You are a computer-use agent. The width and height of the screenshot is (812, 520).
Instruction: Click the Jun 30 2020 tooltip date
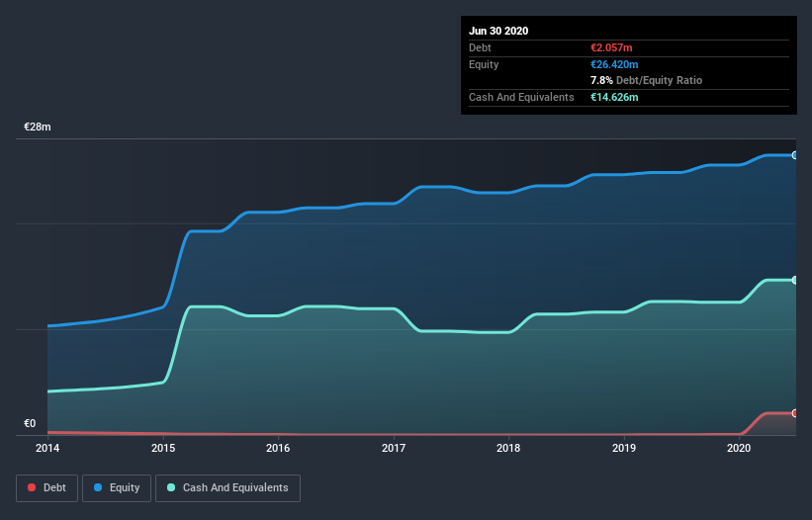(498, 31)
